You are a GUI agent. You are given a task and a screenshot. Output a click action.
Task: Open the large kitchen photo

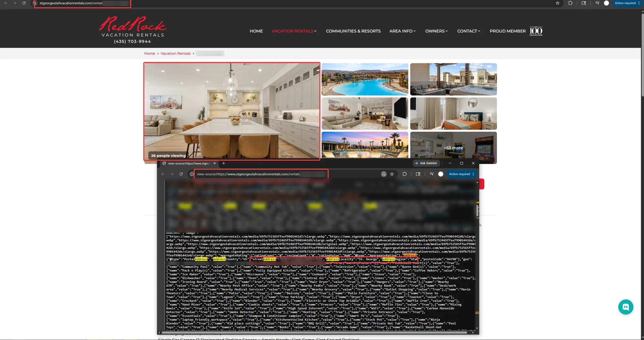click(232, 111)
